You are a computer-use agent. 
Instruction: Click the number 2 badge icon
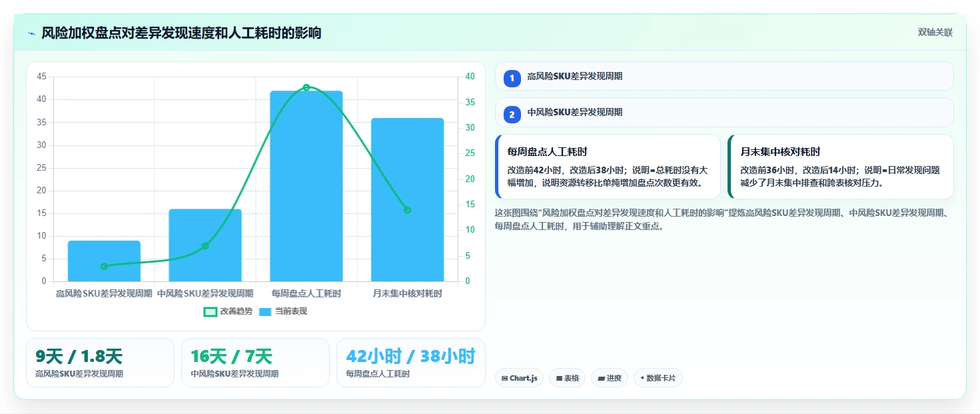point(512,115)
